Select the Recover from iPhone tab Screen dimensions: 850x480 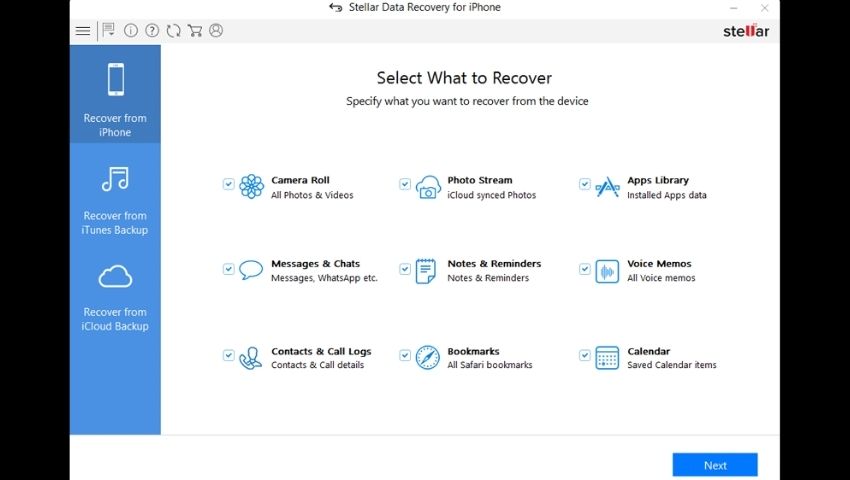pyautogui.click(x=115, y=94)
